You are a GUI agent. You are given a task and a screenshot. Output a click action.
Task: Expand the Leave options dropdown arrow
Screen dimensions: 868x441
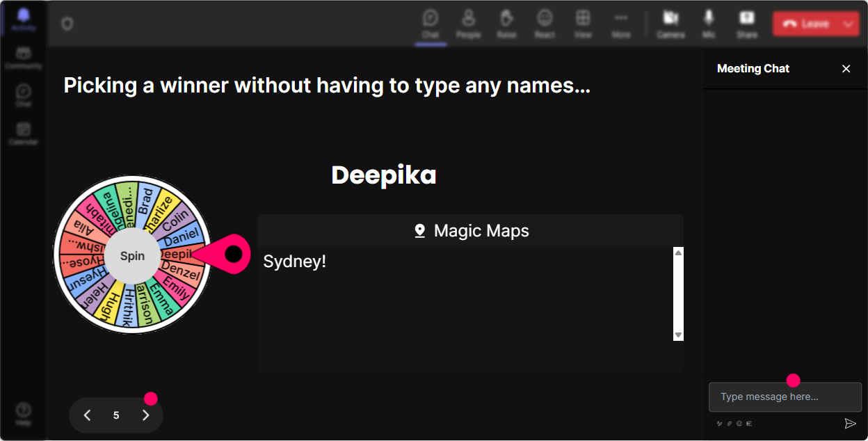point(849,24)
